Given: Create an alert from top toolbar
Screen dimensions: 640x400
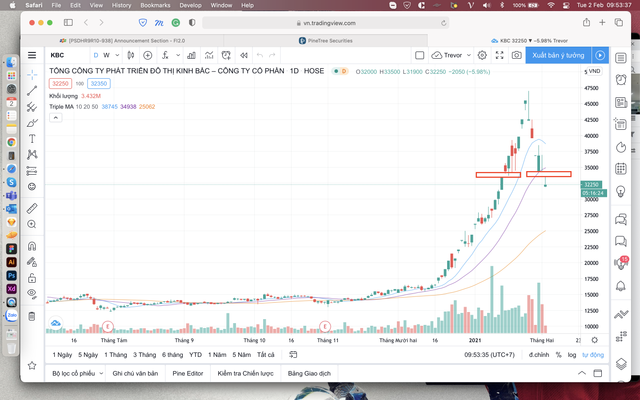Looking at the screenshot, I should point(226,55).
